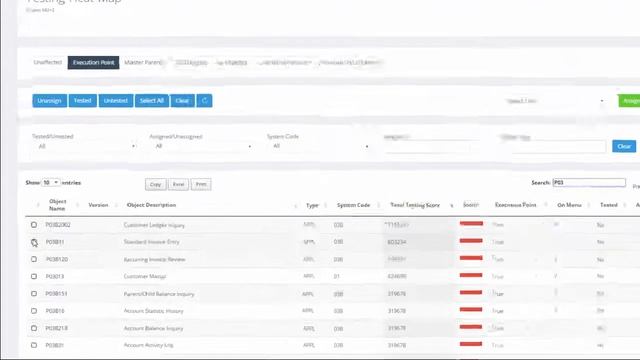Open the Show entries count dropdown
This screenshot has height=360, width=640.
[51, 182]
